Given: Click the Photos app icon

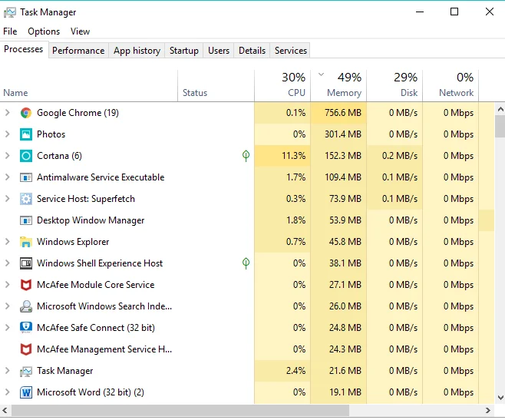Looking at the screenshot, I should click(x=26, y=134).
